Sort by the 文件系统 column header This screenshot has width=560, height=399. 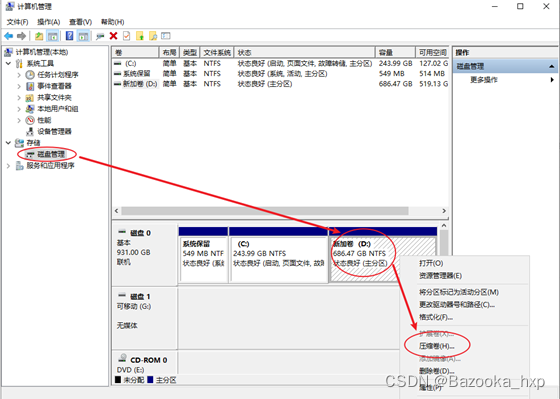tap(217, 53)
